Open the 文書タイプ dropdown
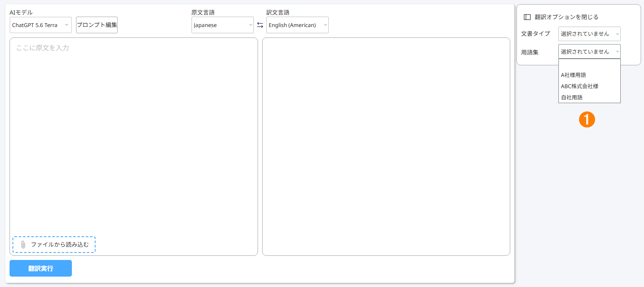Image resolution: width=644 pixels, height=287 pixels. 590,34
